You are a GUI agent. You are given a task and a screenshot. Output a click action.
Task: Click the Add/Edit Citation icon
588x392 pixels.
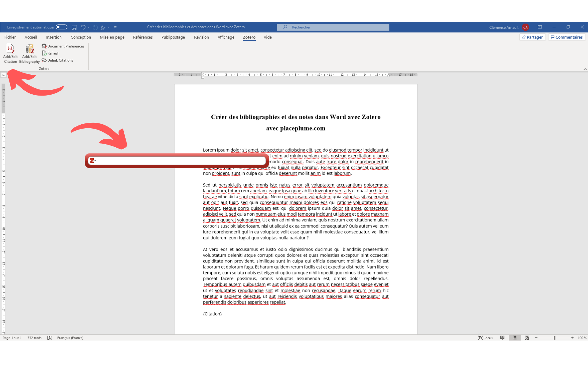(9, 49)
